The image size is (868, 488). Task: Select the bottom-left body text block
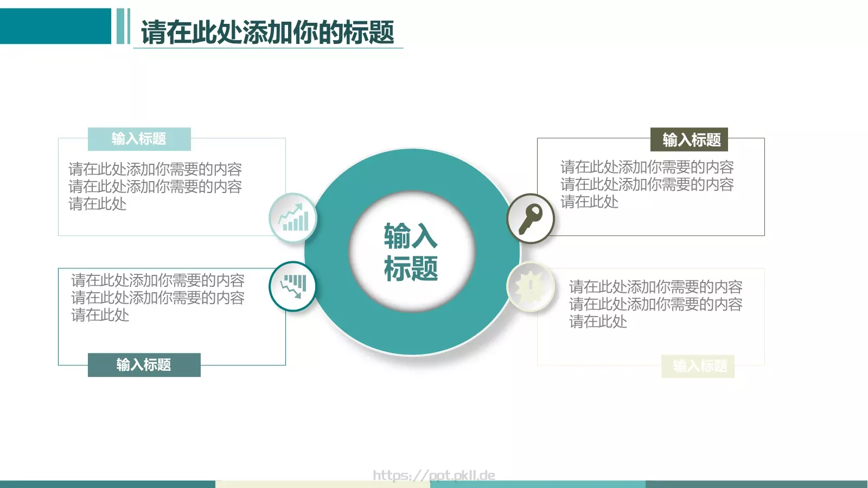pos(158,298)
